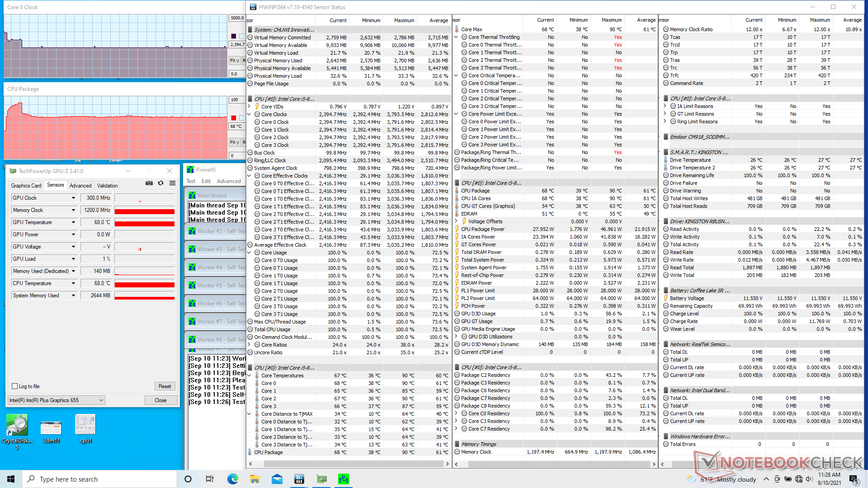Open File Explorer from taskbar

pos(255,479)
